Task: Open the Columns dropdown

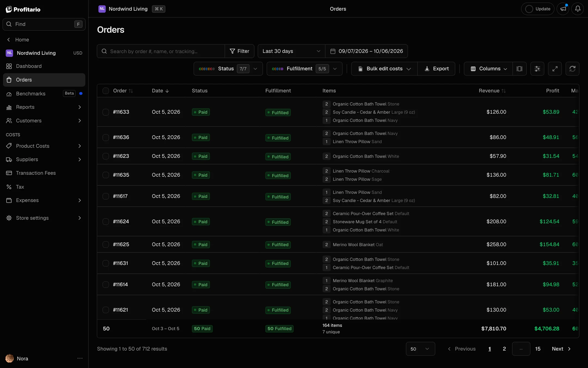Action: [x=488, y=69]
